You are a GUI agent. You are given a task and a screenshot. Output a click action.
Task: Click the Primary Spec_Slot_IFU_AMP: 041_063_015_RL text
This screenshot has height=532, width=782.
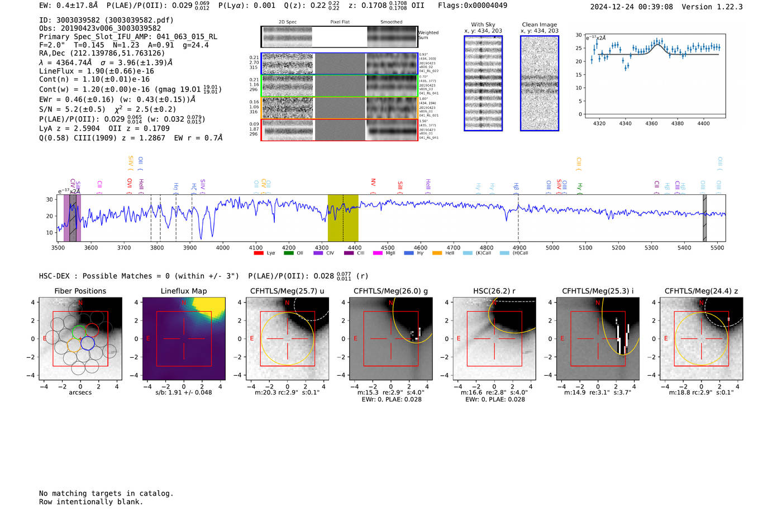[128, 37]
